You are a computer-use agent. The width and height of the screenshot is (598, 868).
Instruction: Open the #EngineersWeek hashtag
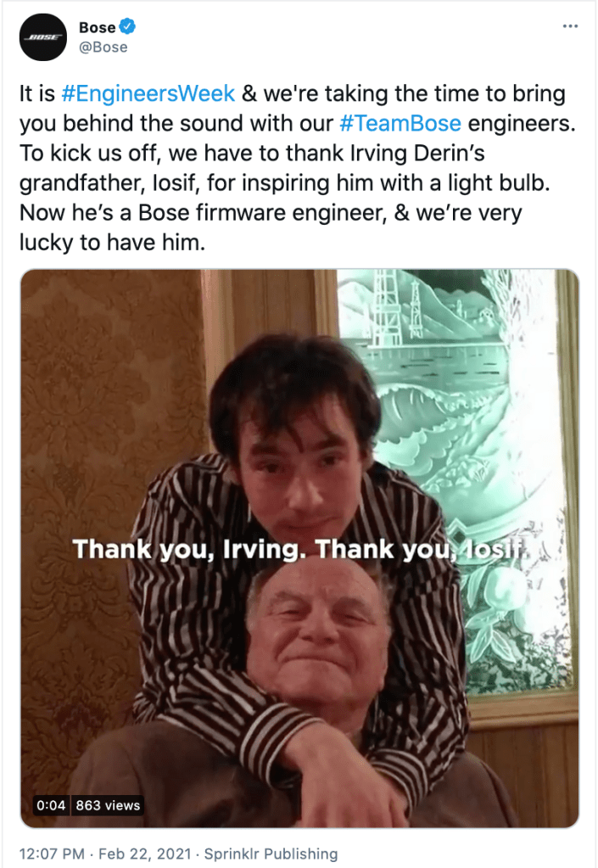click(x=148, y=93)
